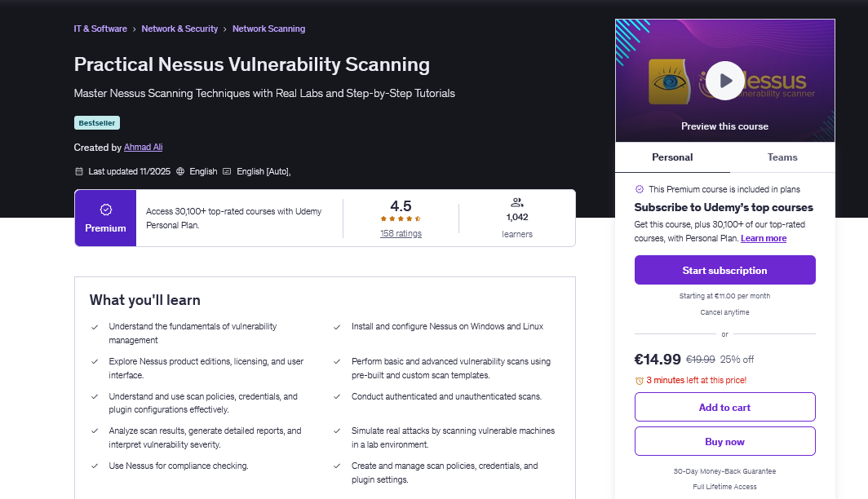Switch to the Teams tab
Viewport: 868px width, 499px height.
(x=782, y=157)
